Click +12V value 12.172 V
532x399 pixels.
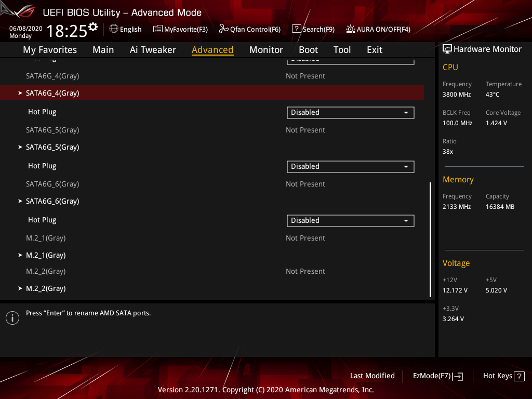(x=455, y=290)
